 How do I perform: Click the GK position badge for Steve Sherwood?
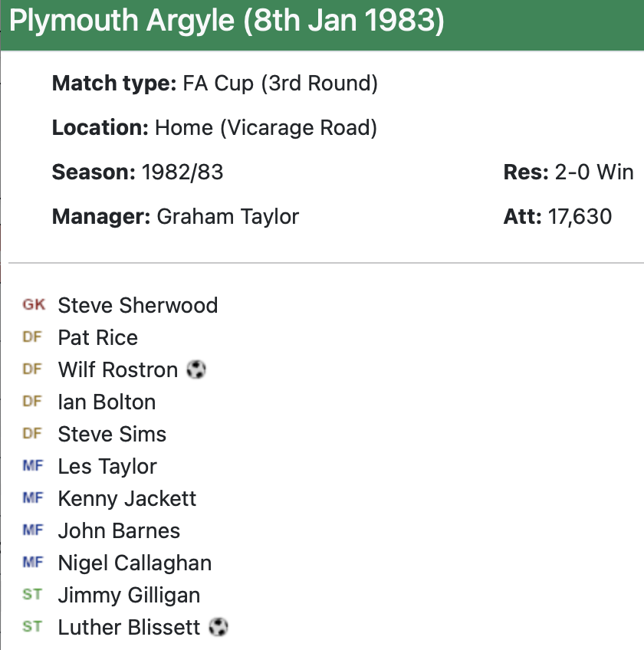tap(33, 306)
